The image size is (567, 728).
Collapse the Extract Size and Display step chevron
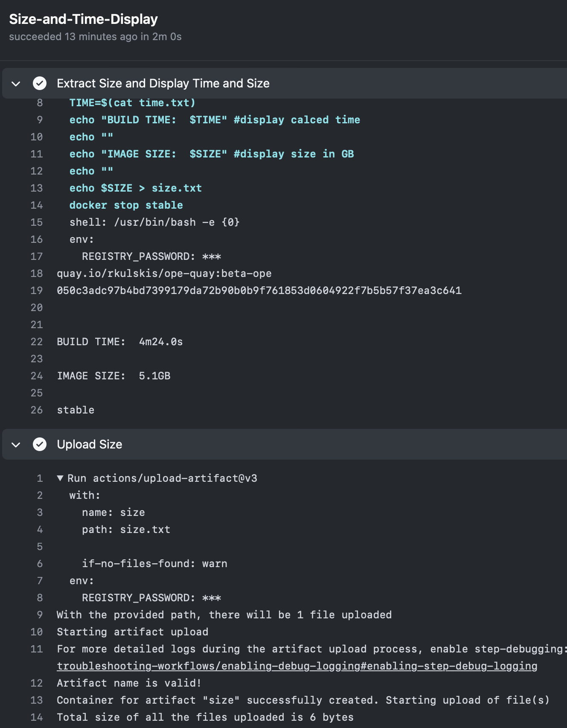[x=16, y=84]
